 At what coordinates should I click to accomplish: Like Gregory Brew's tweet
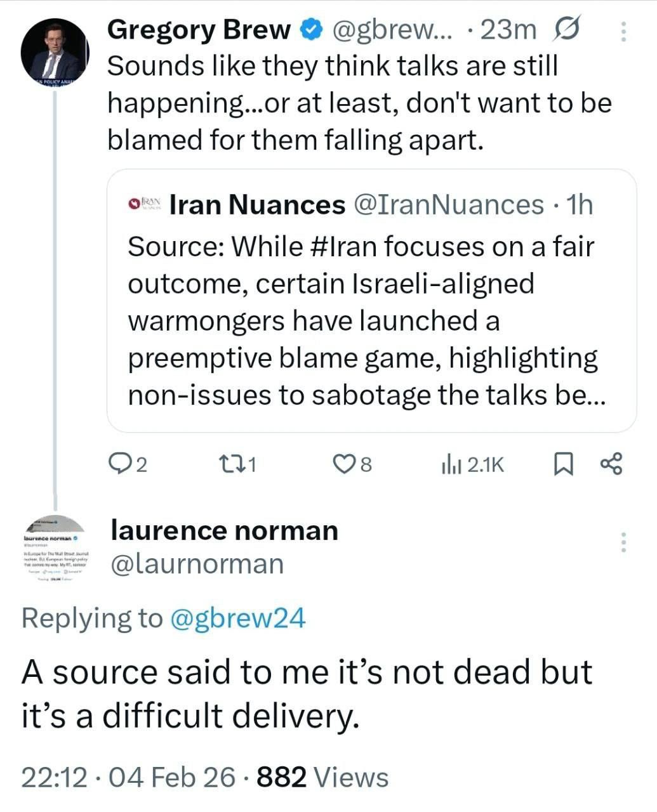coord(343,465)
